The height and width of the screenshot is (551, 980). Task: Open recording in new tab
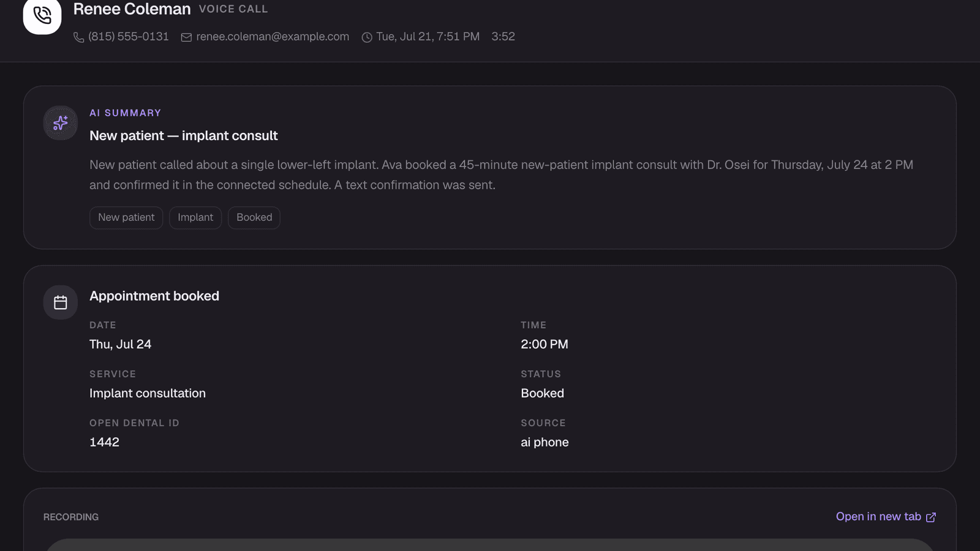(886, 517)
